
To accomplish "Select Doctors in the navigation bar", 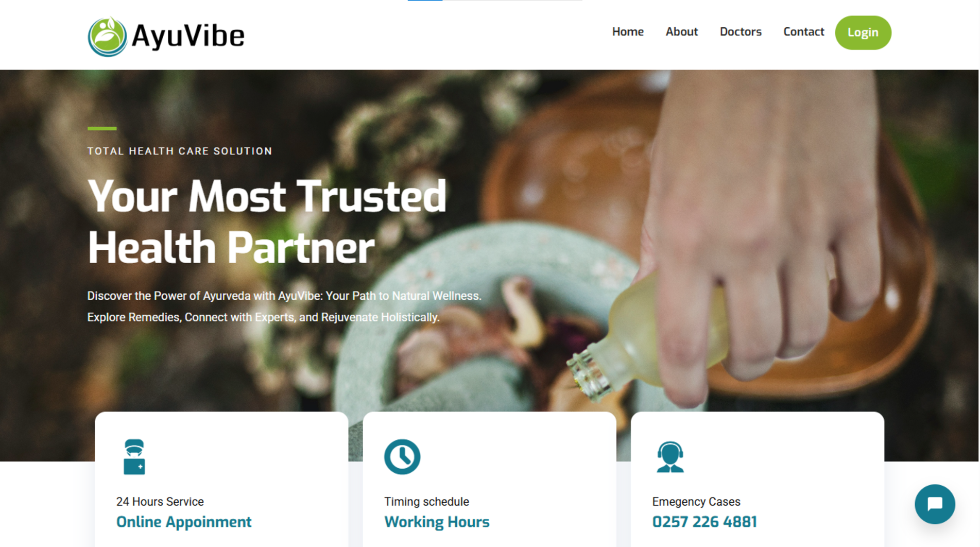I will tap(740, 31).
